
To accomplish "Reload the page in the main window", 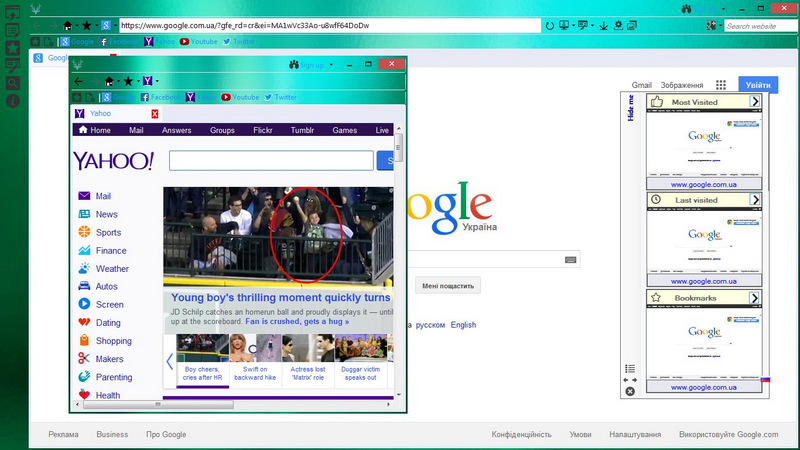I will (x=549, y=26).
